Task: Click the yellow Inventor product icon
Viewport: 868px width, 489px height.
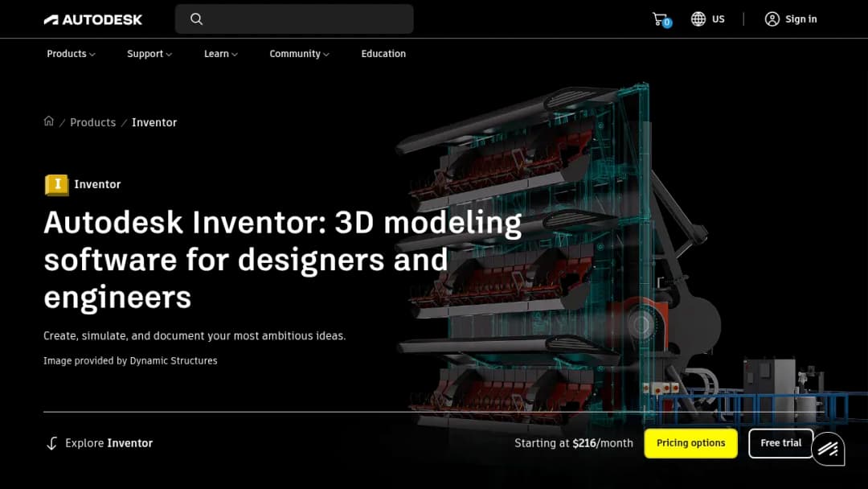Action: 56,184
